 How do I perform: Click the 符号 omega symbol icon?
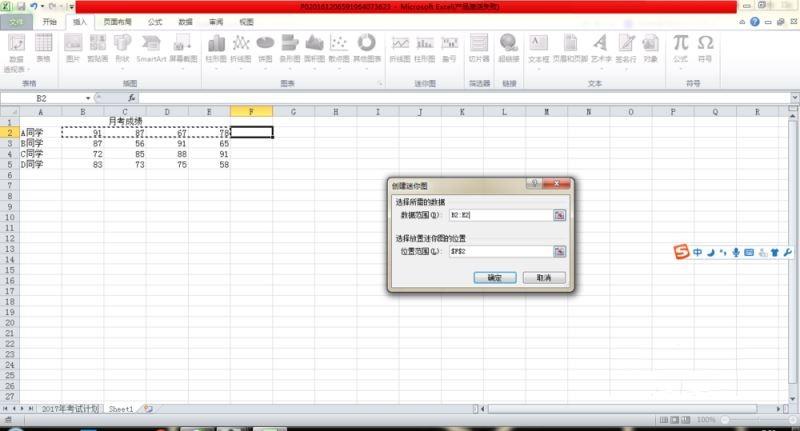point(705,47)
